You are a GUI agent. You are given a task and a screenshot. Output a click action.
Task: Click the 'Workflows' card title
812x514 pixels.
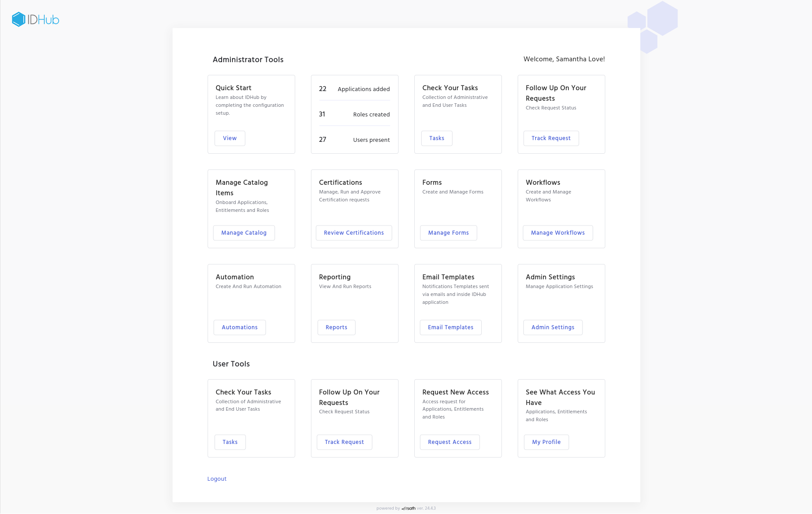click(x=543, y=183)
